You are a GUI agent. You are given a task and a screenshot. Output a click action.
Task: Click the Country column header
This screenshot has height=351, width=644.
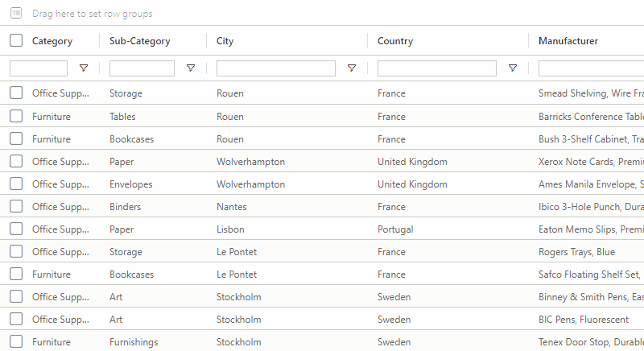395,41
